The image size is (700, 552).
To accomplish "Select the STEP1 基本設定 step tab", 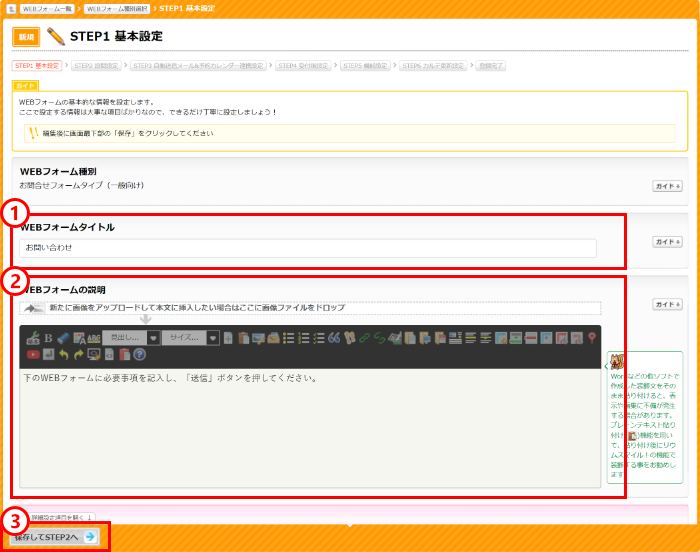I will 37,66.
